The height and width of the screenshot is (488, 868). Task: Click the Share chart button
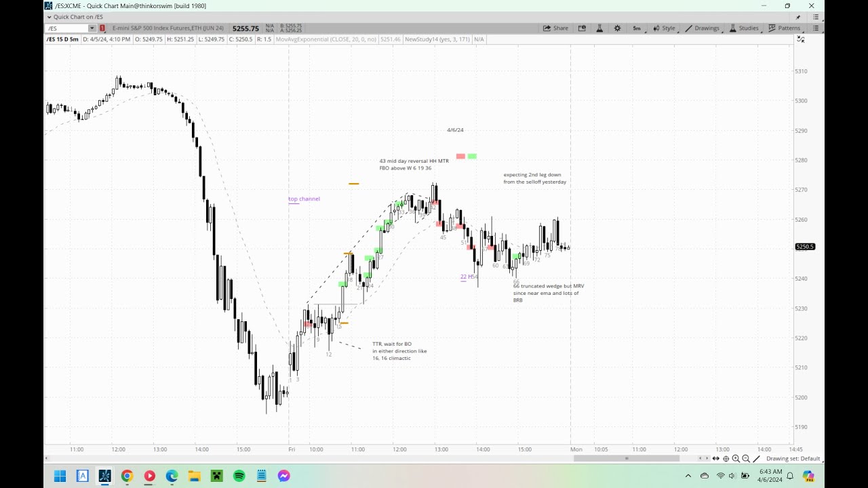tap(555, 28)
